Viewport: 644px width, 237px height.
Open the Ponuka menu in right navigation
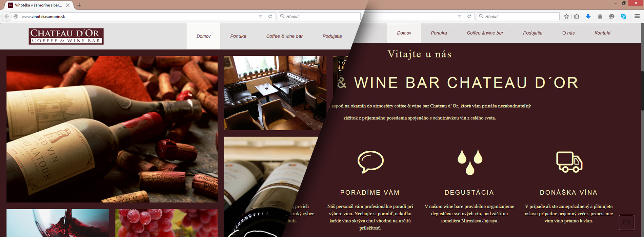pos(439,33)
